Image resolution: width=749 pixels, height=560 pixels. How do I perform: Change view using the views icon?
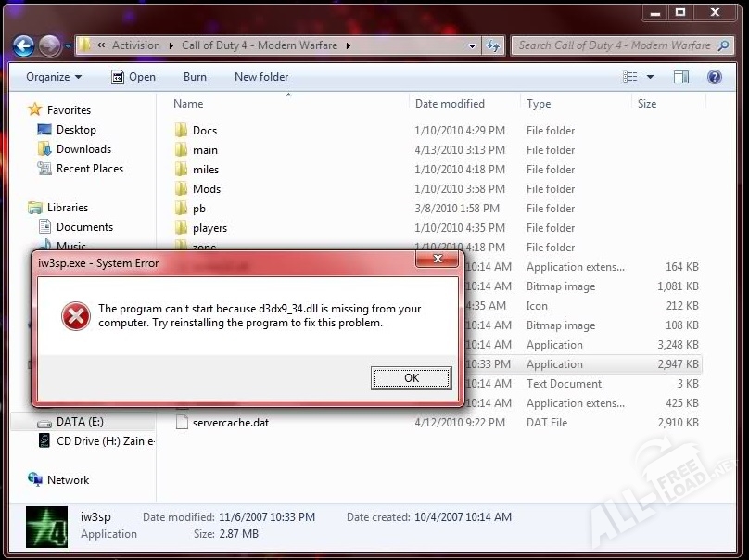point(631,77)
